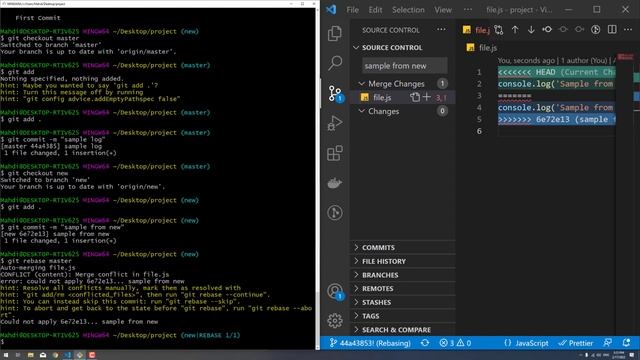
Task: Open File Explorer from the taskbar
Action: pyautogui.click(x=31, y=355)
